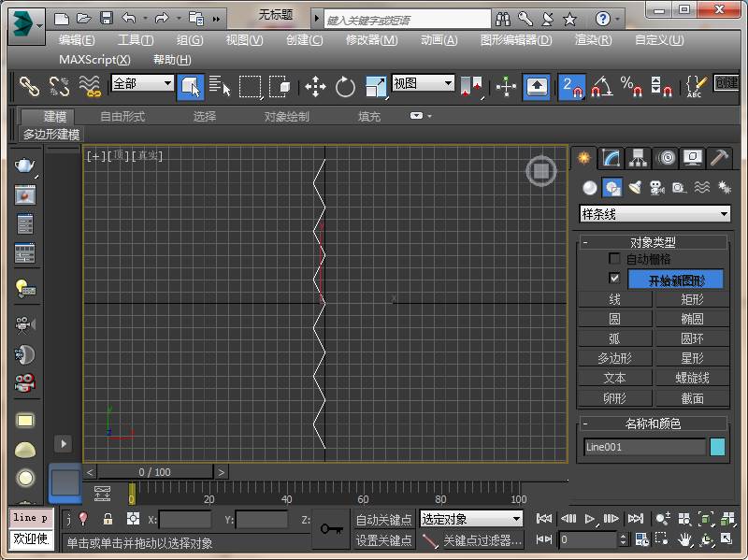Enable the 自动栅格 checkbox
Screen dimensions: 748x560
tap(614, 259)
